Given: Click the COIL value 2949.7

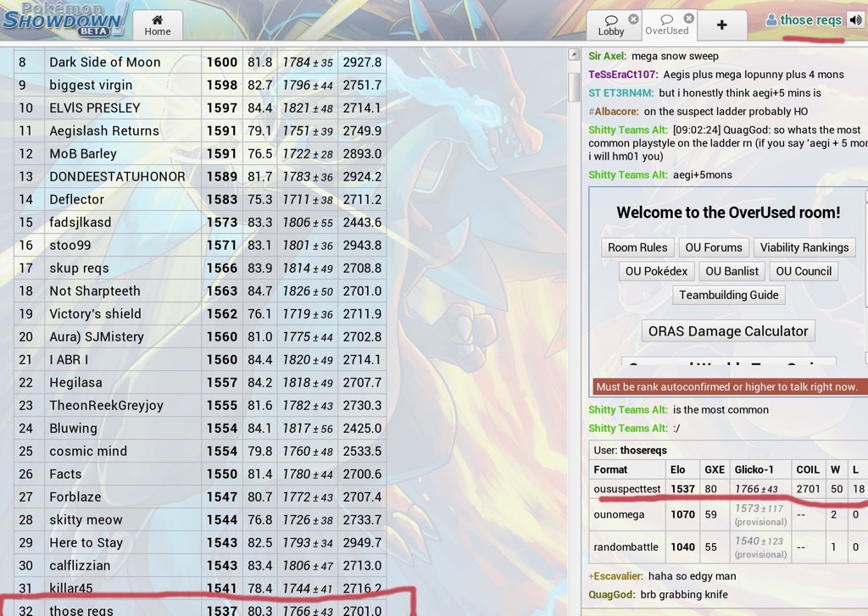Looking at the screenshot, I should tap(362, 542).
